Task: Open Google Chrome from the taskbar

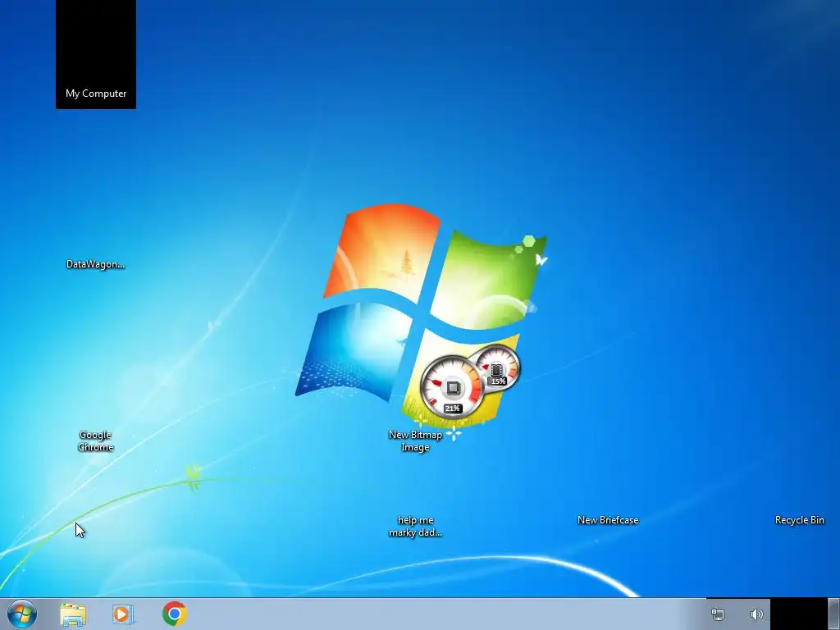Action: pos(175,614)
